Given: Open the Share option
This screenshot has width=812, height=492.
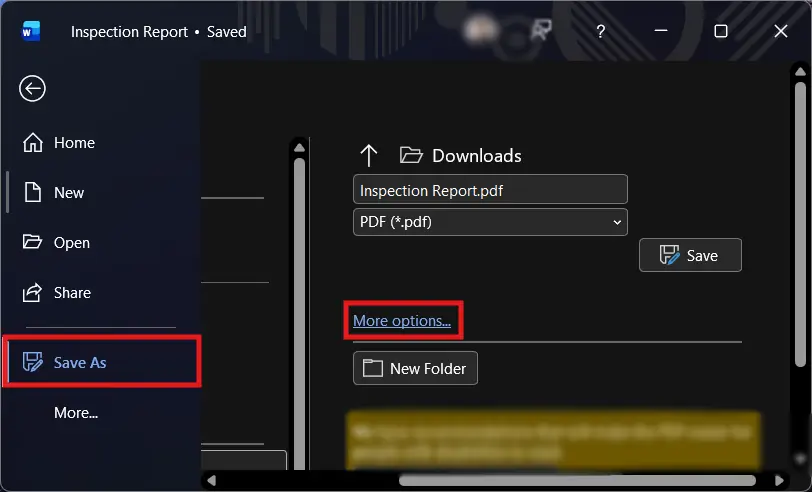Looking at the screenshot, I should point(56,293).
